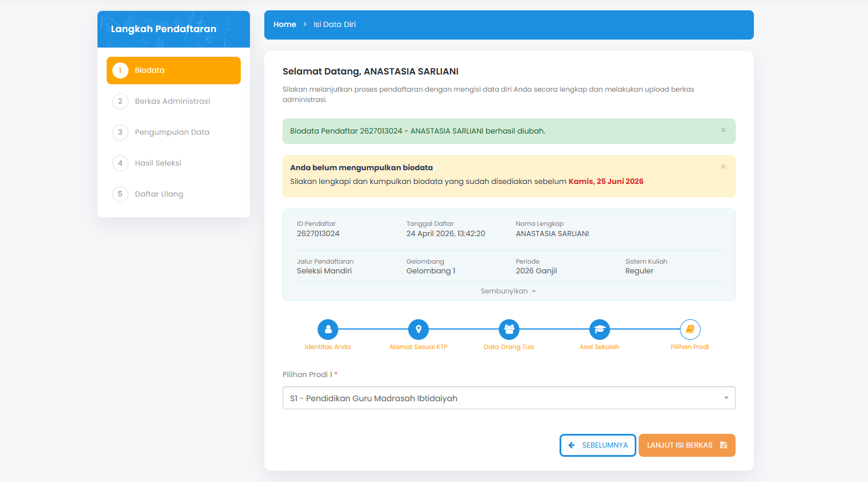Select the Alamat Sesuai KTP pin icon
Viewport: 868px width, 482px height.
coord(419,330)
